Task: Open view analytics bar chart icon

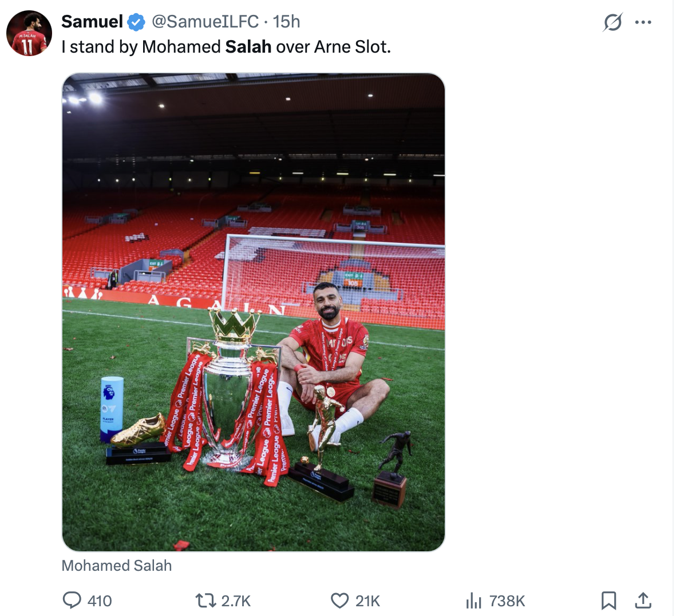Action: point(473,601)
